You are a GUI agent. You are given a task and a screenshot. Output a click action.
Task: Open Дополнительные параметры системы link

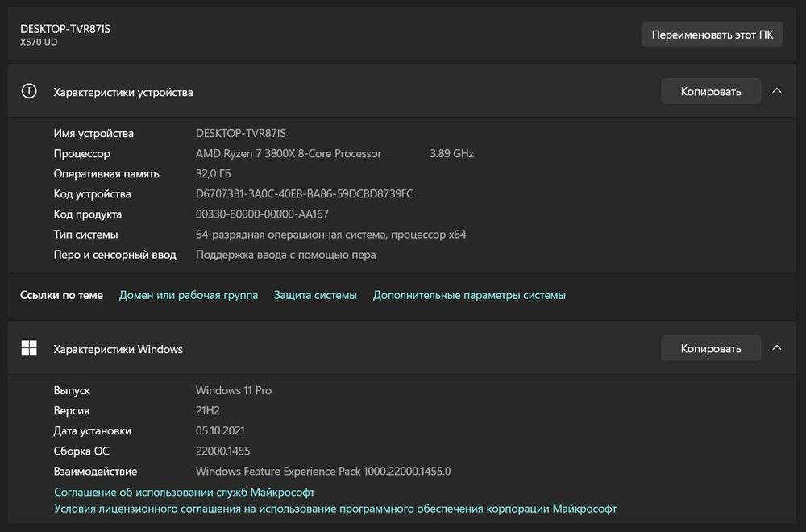(469, 295)
